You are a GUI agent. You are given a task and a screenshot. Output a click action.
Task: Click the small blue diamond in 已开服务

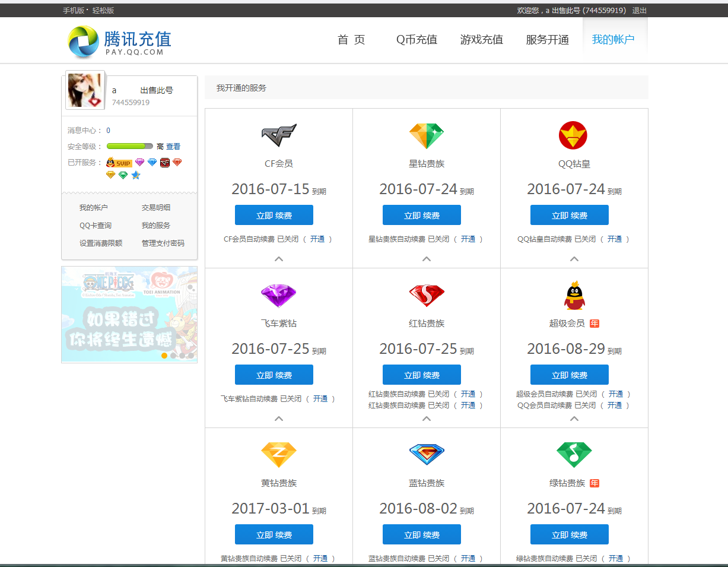coord(152,163)
